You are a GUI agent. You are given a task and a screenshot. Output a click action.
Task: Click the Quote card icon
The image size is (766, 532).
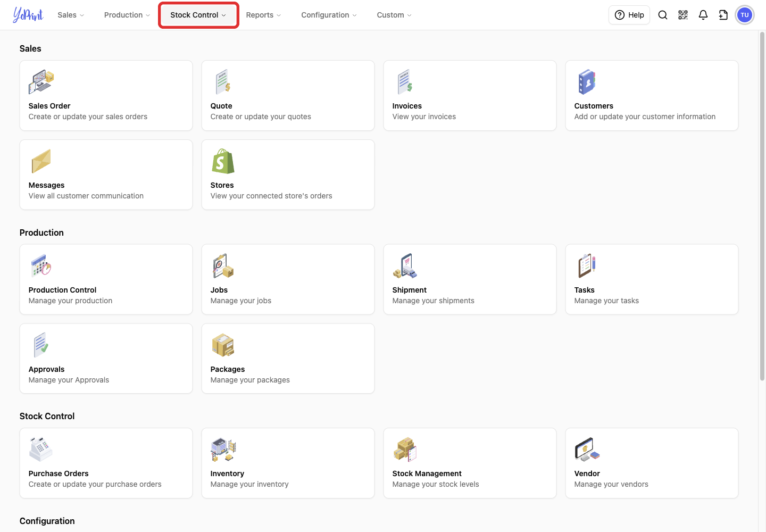click(x=223, y=82)
